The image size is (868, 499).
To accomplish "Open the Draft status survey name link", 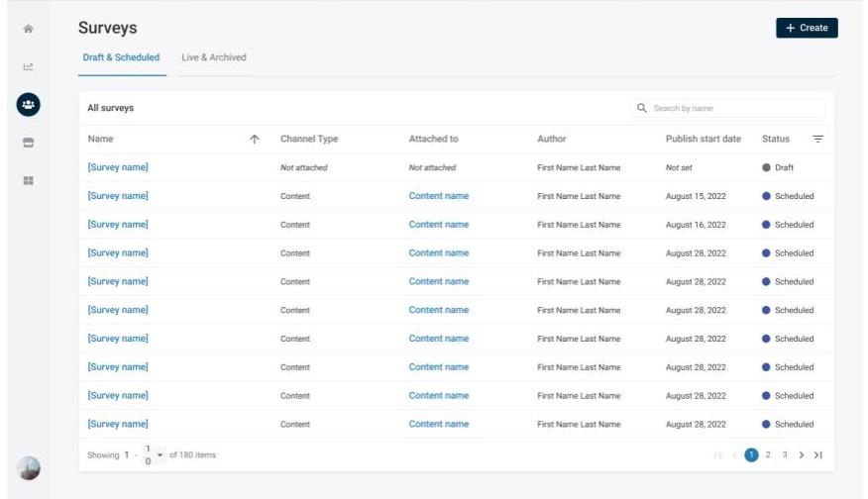I will coord(118,167).
